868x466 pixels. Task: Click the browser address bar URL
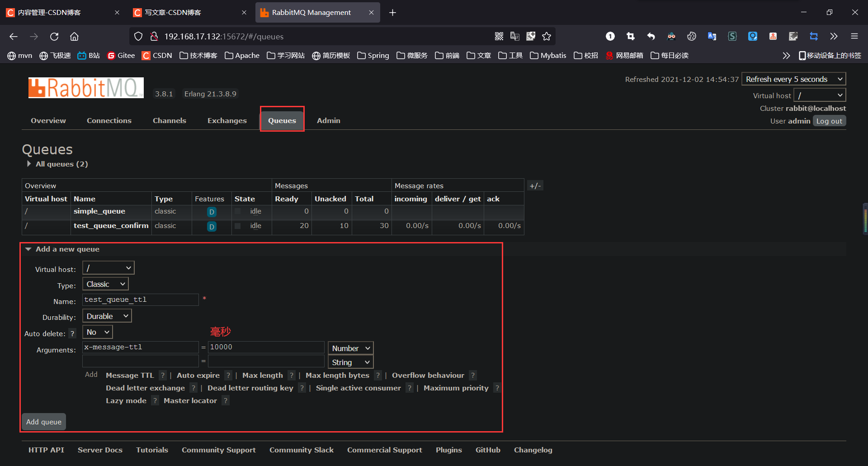pyautogui.click(x=224, y=37)
